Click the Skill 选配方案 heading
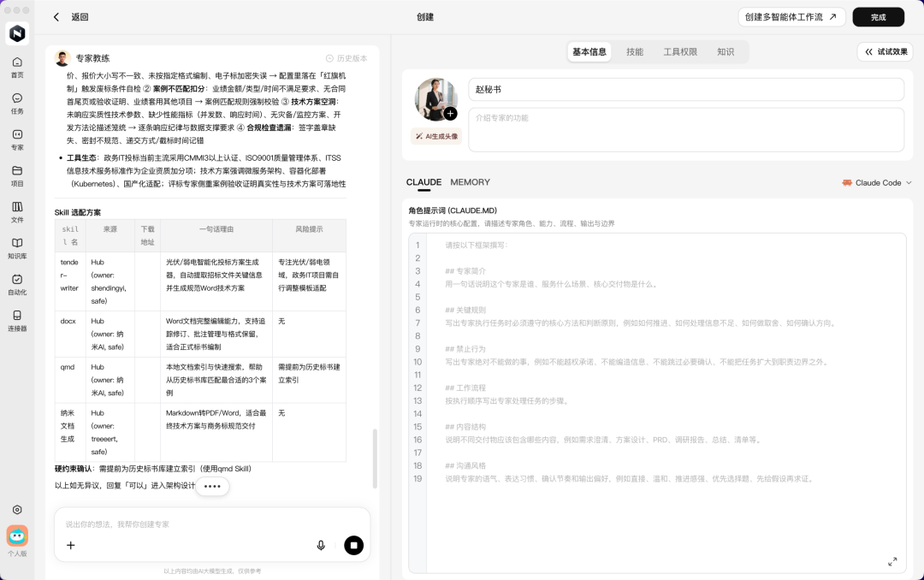Image resolution: width=924 pixels, height=580 pixels. point(78,213)
